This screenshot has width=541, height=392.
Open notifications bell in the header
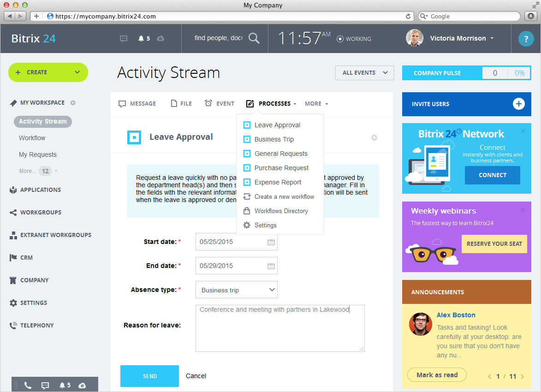(141, 39)
